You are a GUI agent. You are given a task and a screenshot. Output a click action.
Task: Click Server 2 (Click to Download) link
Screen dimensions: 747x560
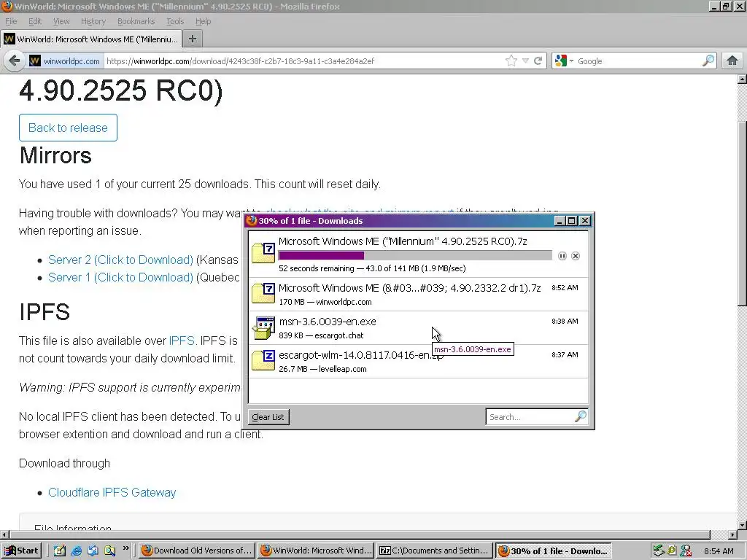[120, 260]
